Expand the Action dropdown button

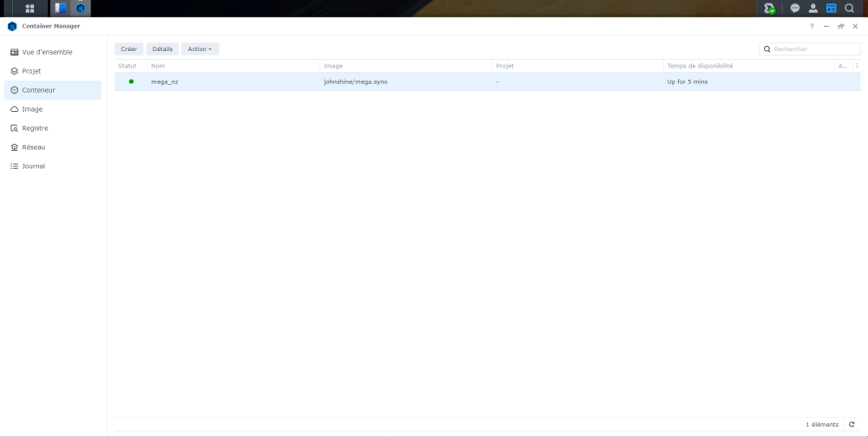200,49
